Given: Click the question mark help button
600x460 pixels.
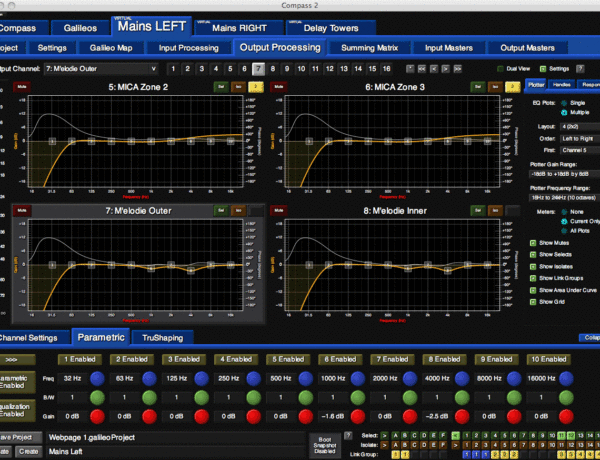Looking at the screenshot, I should pos(580,69).
